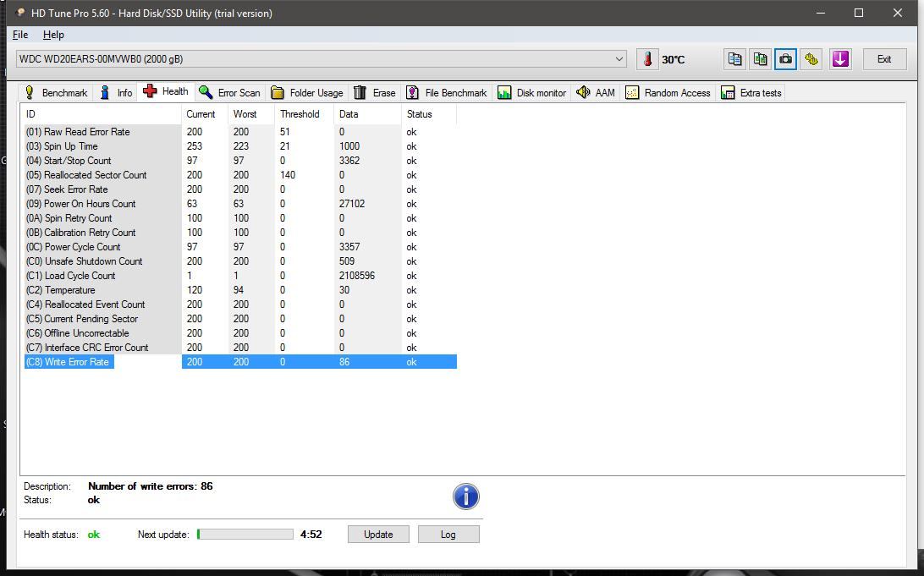Select the (0C) Power Cycle Count row
The height and width of the screenshot is (576, 924).
[240, 247]
